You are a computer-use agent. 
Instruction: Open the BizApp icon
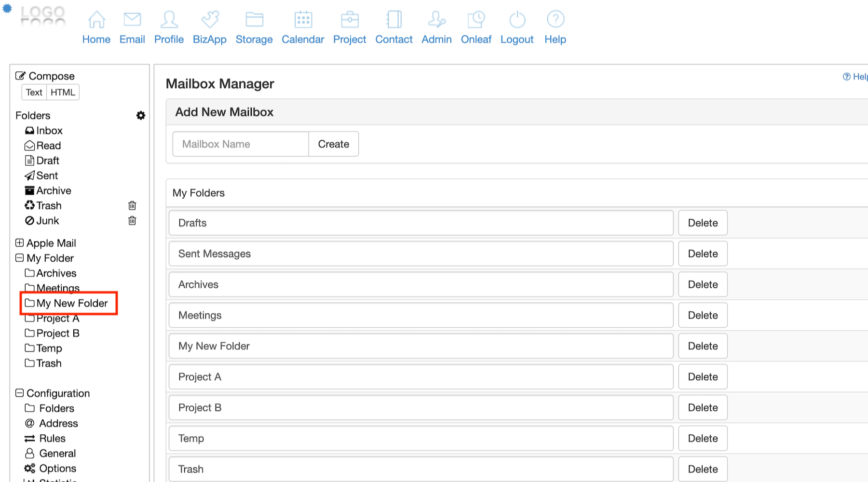[210, 20]
